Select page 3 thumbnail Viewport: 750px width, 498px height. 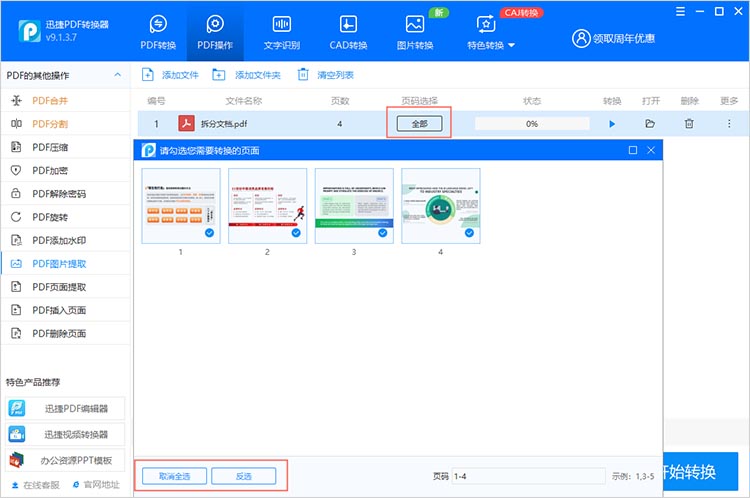(354, 206)
